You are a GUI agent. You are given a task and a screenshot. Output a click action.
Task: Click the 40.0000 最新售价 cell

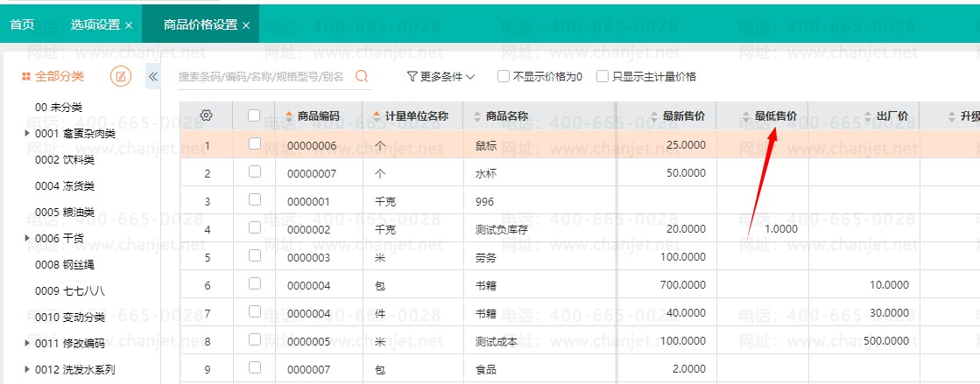coord(687,313)
